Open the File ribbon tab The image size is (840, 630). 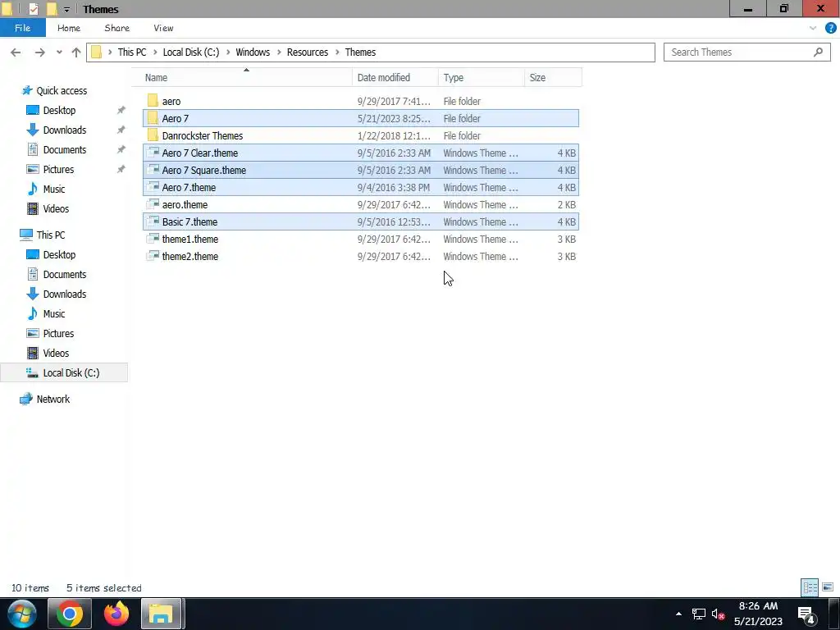22,28
